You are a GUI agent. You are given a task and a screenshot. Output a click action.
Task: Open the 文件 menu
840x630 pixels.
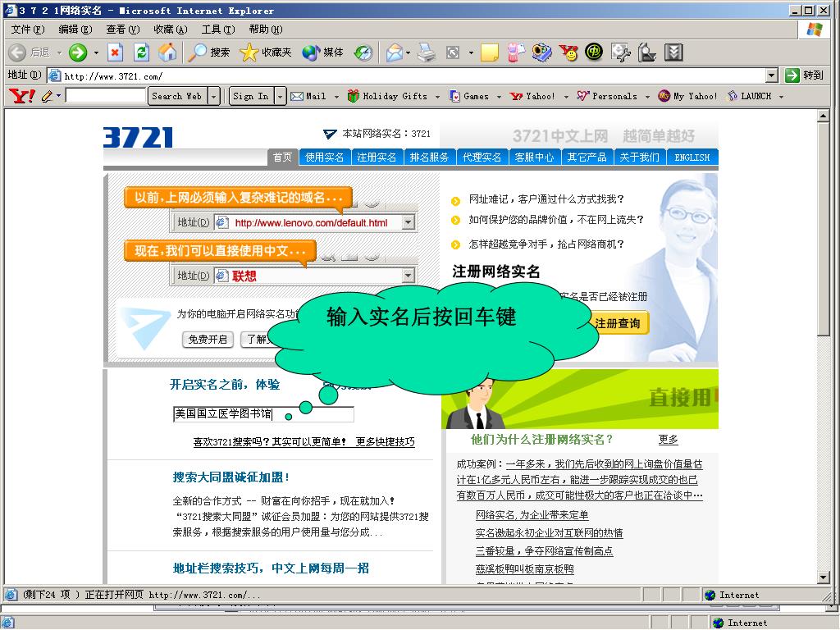point(28,30)
